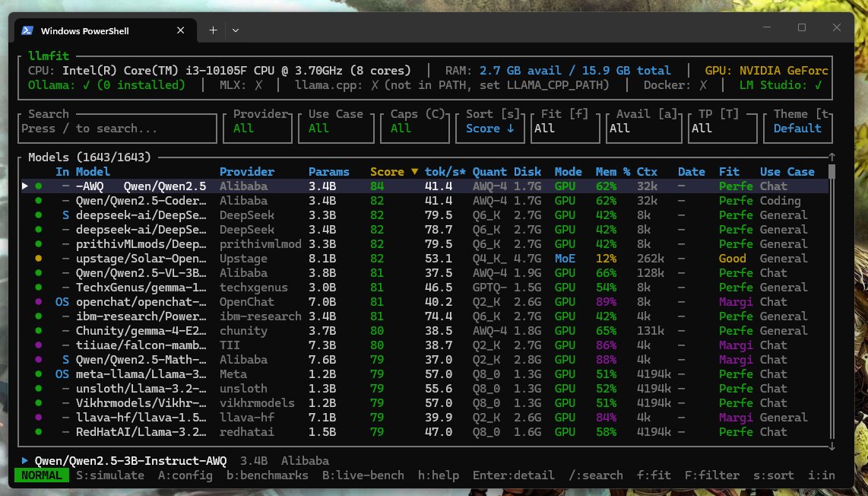Click the A:config shortcut hint
Image resolution: width=868 pixels, height=496 pixels.
coord(185,475)
